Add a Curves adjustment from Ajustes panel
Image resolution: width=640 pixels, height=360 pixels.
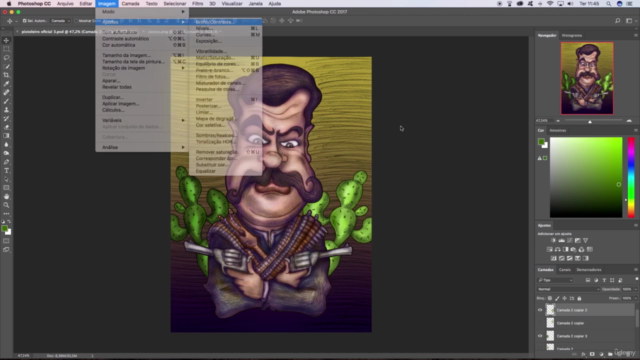pyautogui.click(x=570, y=240)
